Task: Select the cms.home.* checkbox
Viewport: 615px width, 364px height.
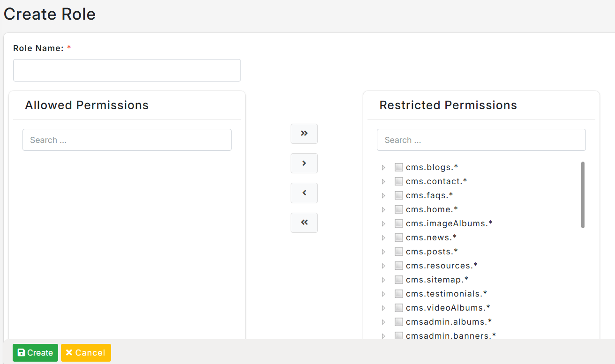Action: [x=399, y=209]
